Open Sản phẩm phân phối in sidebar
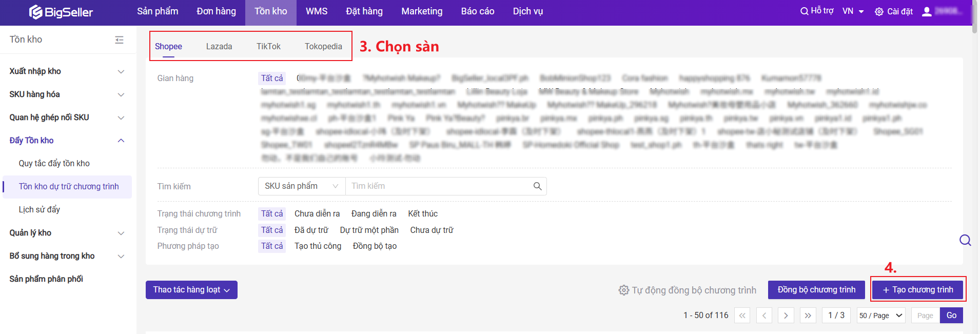Image resolution: width=980 pixels, height=334 pixels. pos(46,279)
